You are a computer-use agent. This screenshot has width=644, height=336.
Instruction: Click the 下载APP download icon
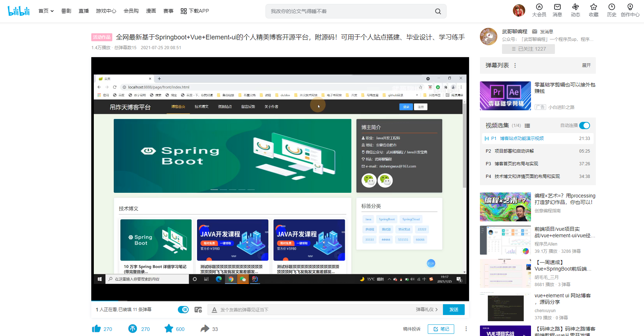tap(184, 11)
